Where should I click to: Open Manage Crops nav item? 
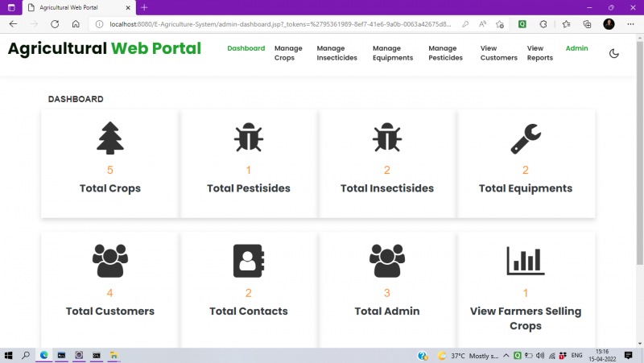pyautogui.click(x=288, y=53)
